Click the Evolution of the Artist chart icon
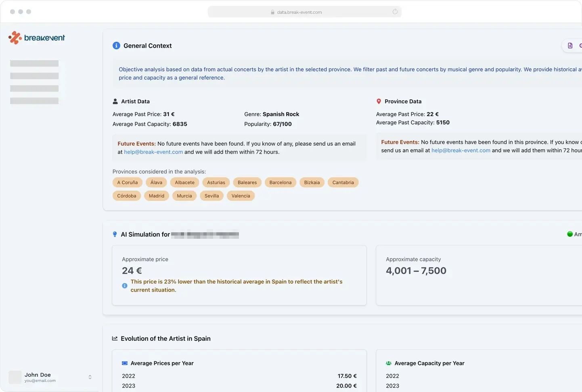Screen dimensions: 582x392 pos(115,338)
